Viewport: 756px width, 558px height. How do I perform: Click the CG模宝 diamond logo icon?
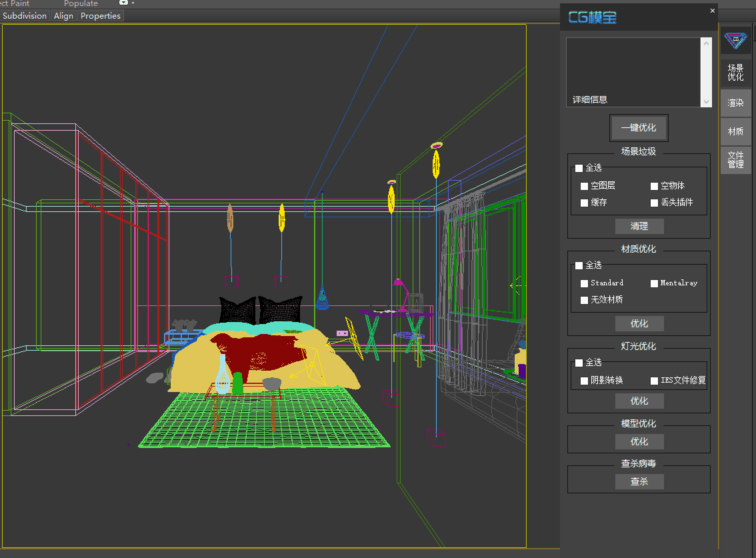coord(735,41)
